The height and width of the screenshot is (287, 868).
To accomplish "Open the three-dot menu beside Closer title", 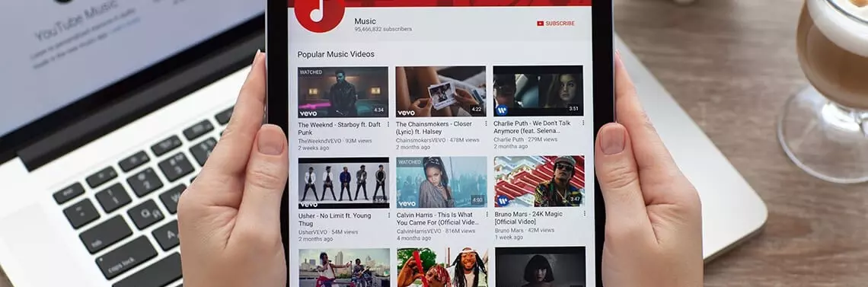I will tap(486, 124).
